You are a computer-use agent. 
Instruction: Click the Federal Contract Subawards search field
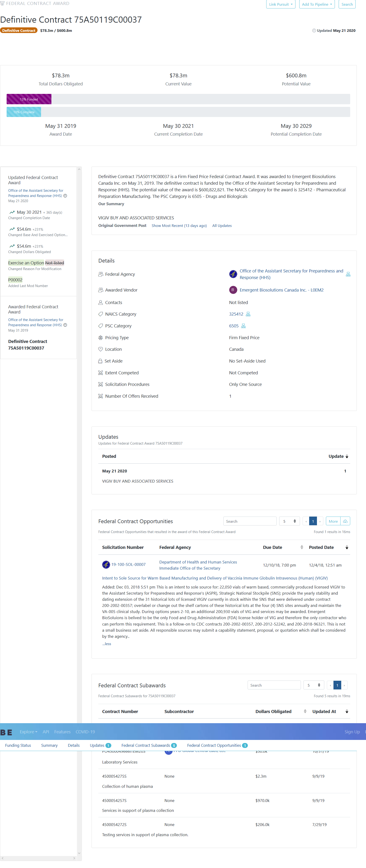point(274,685)
